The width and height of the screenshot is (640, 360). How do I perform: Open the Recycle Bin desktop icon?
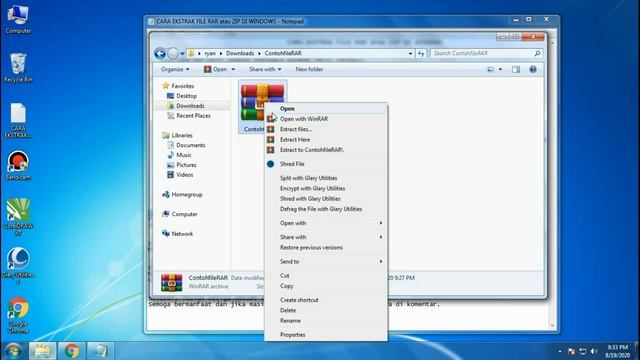click(x=18, y=68)
